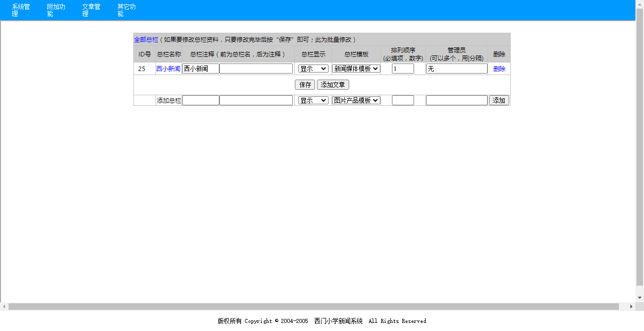Click the 总栏模板 column header
This screenshot has height=331, width=644.
click(356, 54)
